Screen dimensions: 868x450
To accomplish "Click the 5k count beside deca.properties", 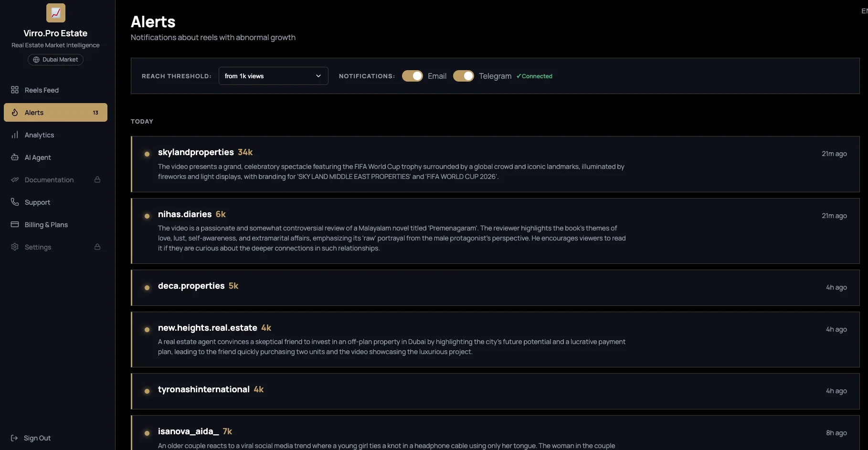I will pos(233,285).
